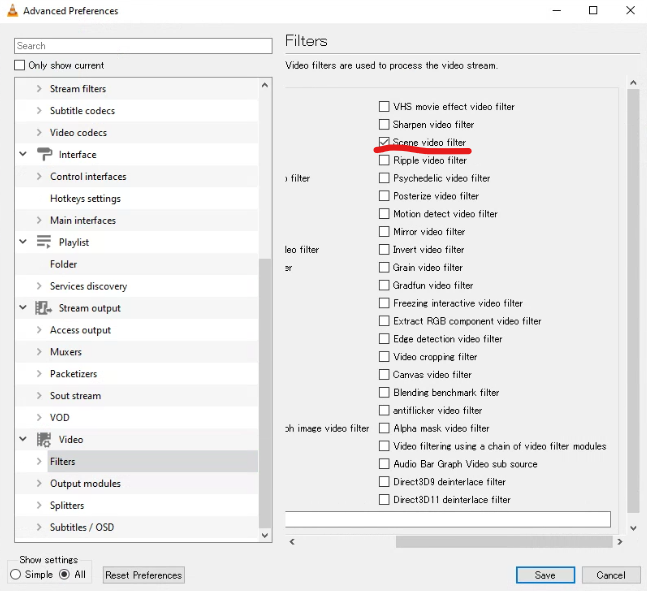Image resolution: width=647 pixels, height=591 pixels.
Task: Select the Sout stream entry
Action: point(76,396)
